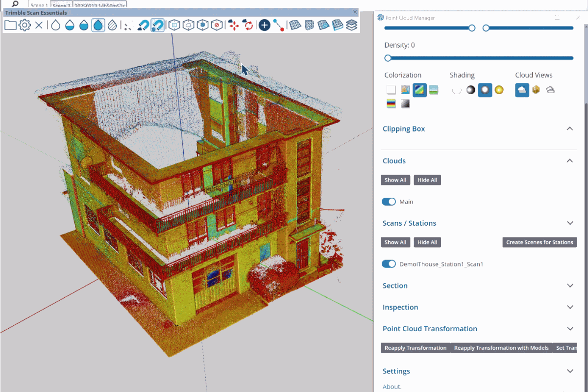Activate the clipping box tool in the toolbar
Screen dimensions: 588x392
pos(174,25)
